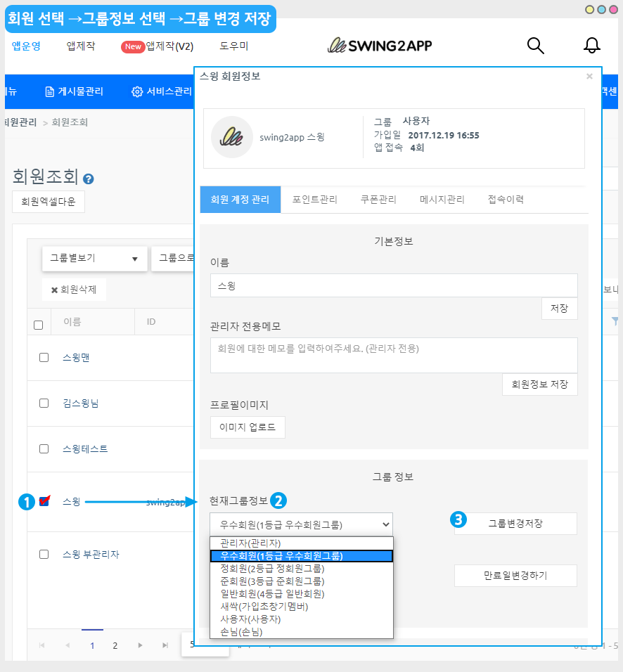
Task: Switch to the 포인트관리 tab
Action: (314, 200)
